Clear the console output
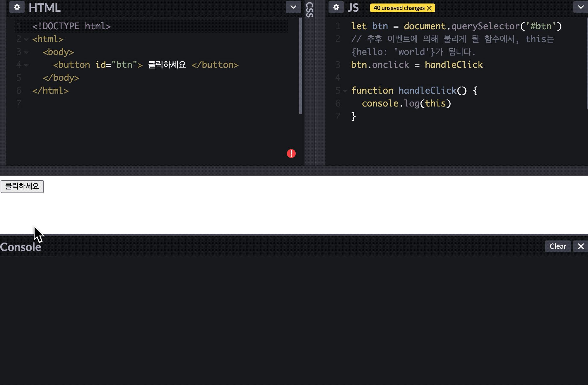Viewport: 588px width, 385px height. (x=558, y=246)
